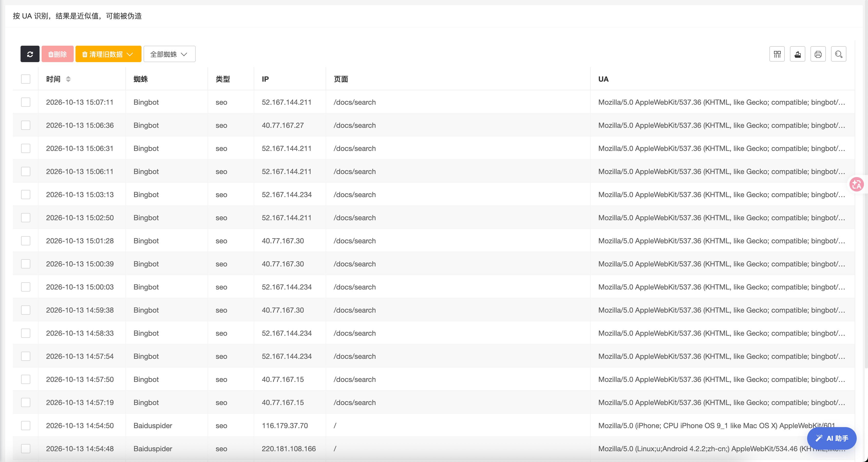868x462 pixels.
Task: Click the print table icon
Action: click(818, 54)
